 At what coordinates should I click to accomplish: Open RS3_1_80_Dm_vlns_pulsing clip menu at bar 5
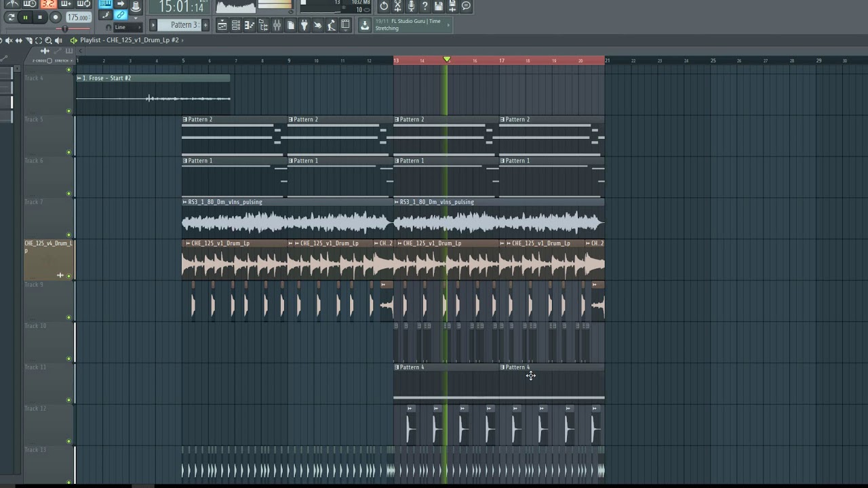[x=184, y=202]
